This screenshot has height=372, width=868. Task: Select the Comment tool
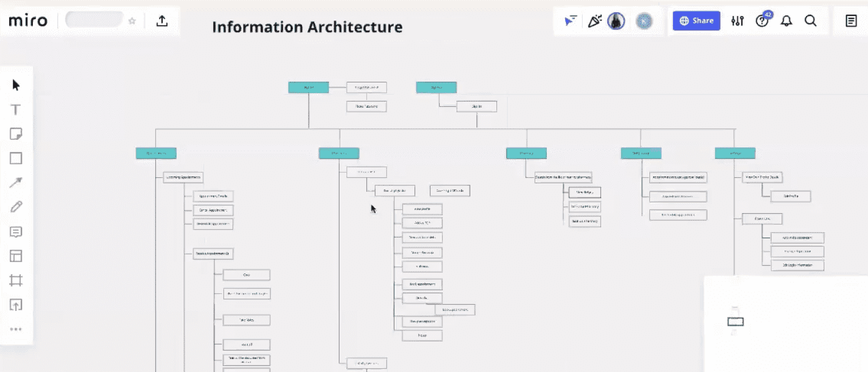(16, 232)
